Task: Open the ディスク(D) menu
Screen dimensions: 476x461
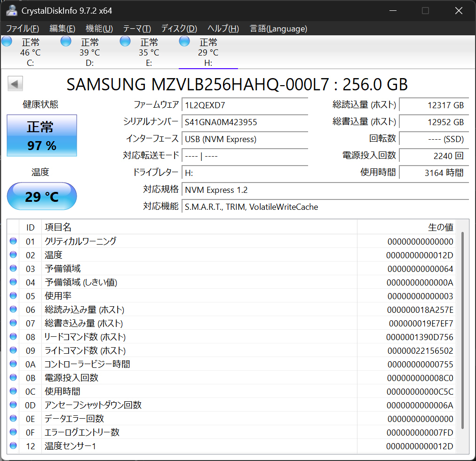Action: (179, 29)
